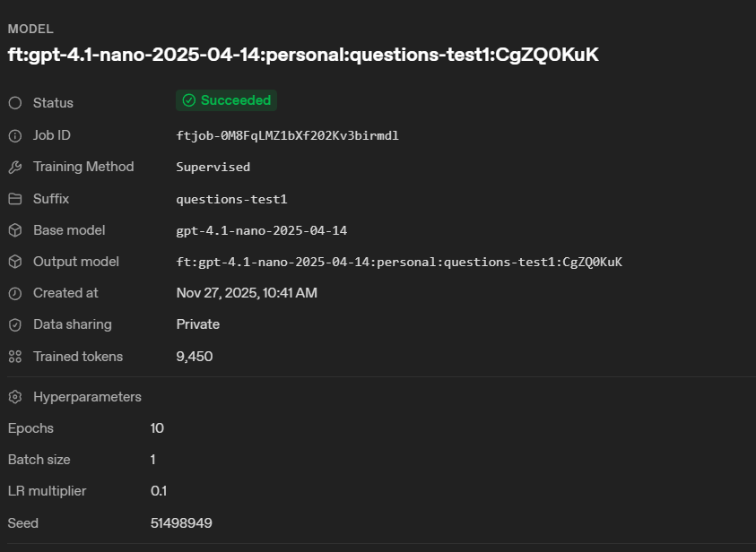Image resolution: width=756 pixels, height=552 pixels.
Task: Click the Status circle icon
Action: pyautogui.click(x=14, y=103)
